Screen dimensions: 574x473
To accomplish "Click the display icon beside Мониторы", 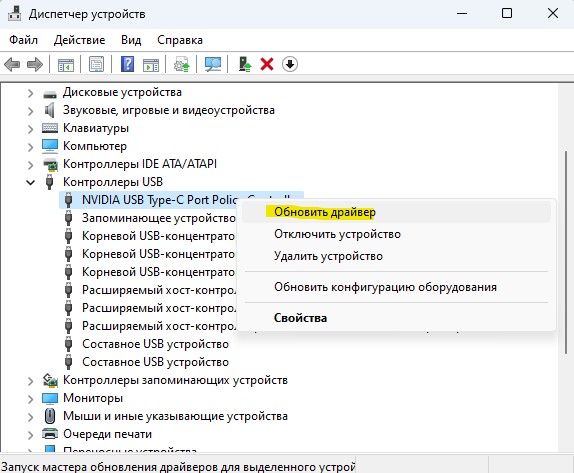I will coord(50,398).
